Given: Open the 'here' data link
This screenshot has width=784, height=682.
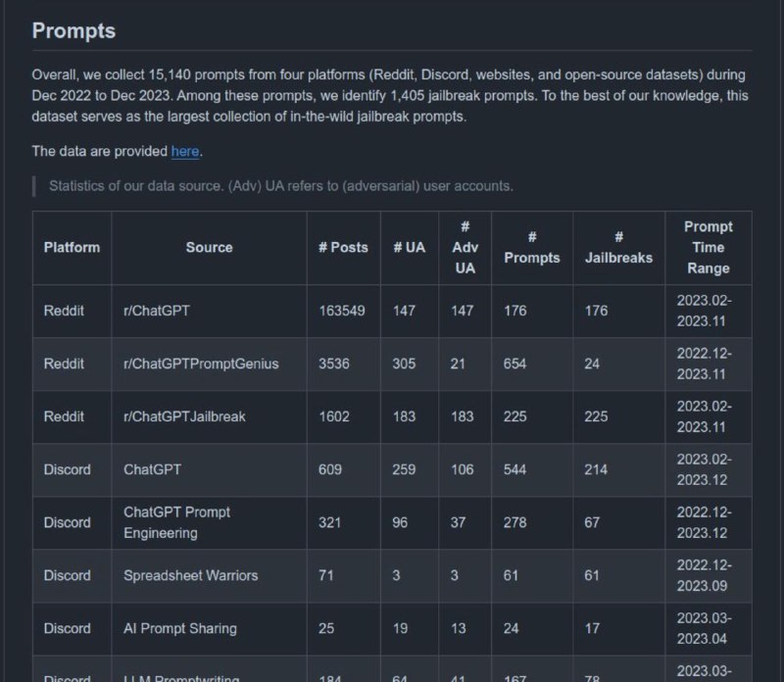Looking at the screenshot, I should point(185,151).
